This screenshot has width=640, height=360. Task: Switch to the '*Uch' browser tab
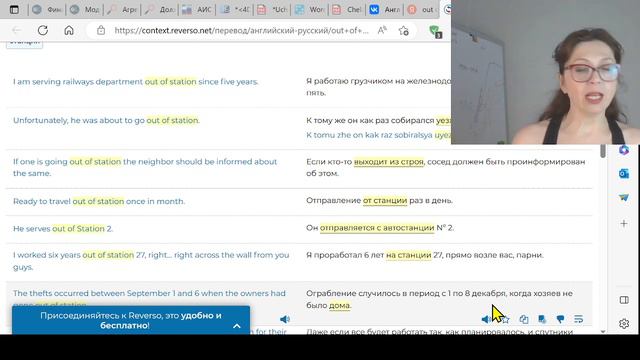[272, 10]
